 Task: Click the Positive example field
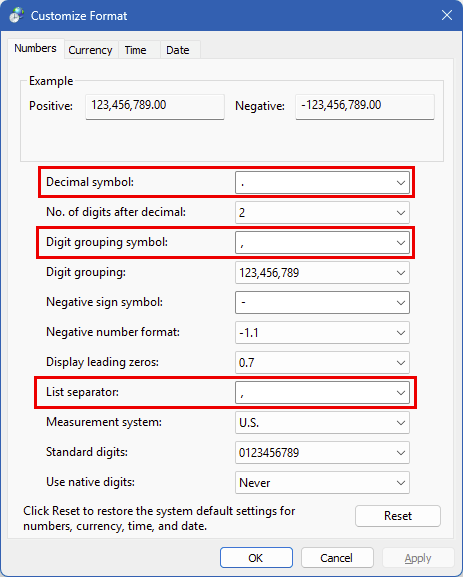155,107
